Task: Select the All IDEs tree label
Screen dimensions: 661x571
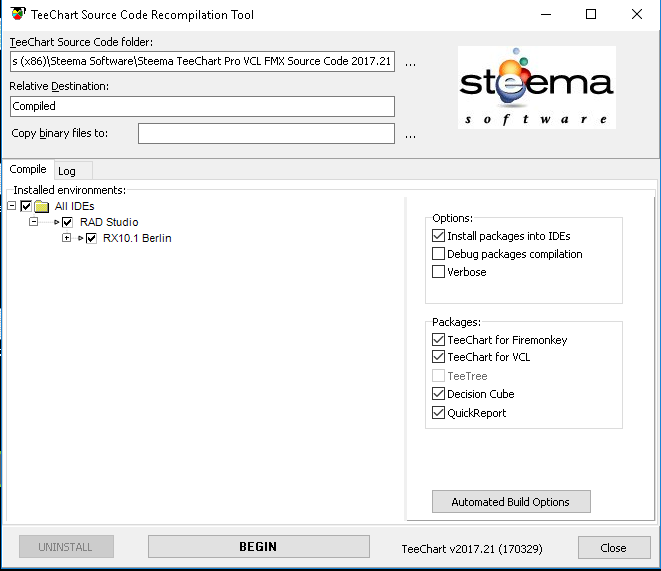Action: point(74,206)
